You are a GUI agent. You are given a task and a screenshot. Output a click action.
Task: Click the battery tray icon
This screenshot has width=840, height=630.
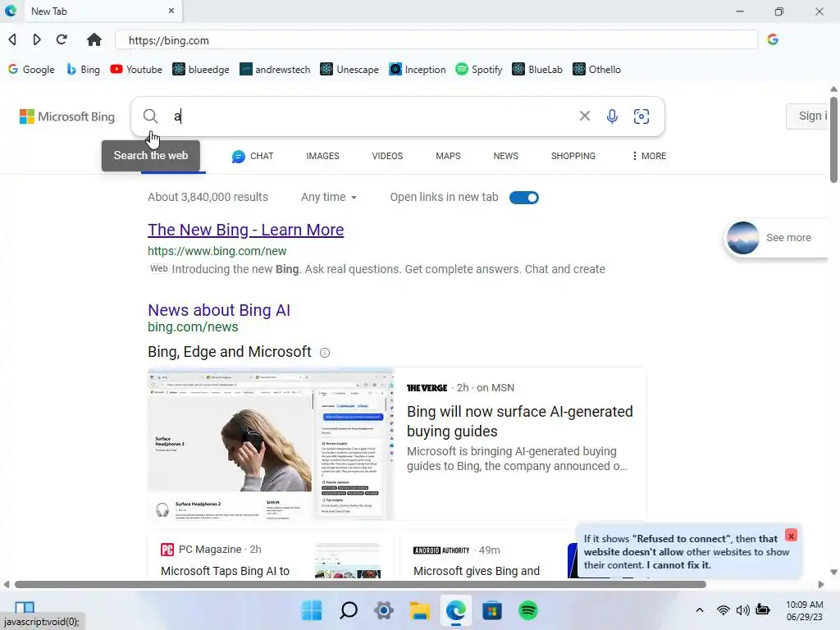coord(763,609)
